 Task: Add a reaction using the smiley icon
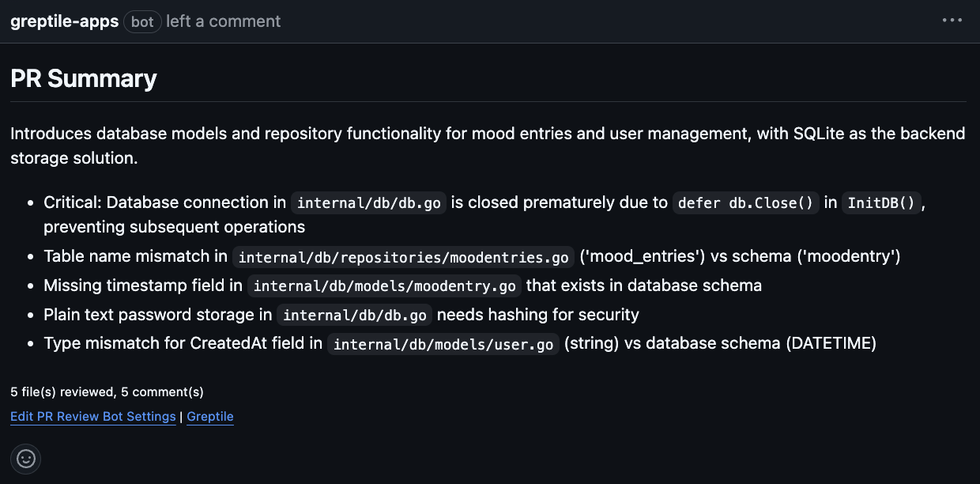pyautogui.click(x=26, y=459)
